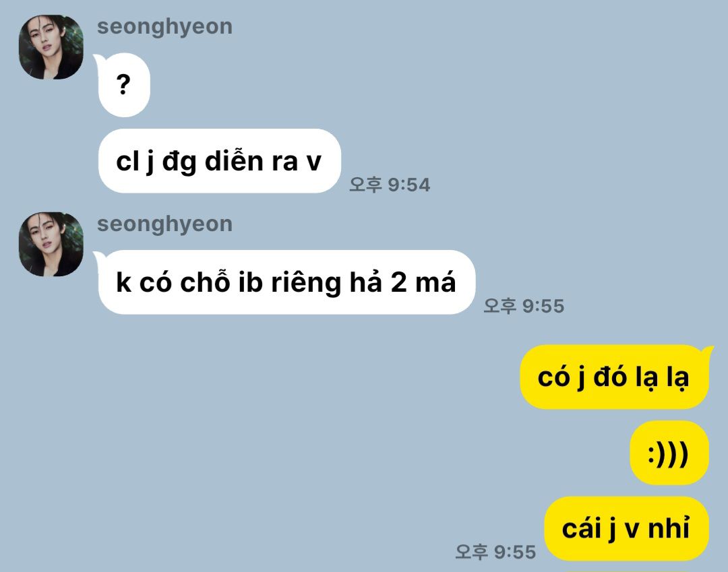Screen dimensions: 728x572
Task: Select the second seonghyeon username label
Action: coord(164,224)
